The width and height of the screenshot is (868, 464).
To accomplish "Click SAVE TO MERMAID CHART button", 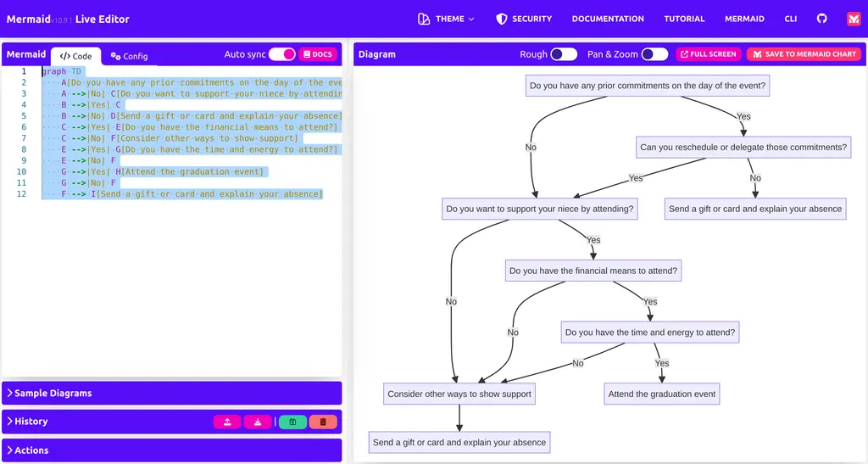I will point(804,54).
